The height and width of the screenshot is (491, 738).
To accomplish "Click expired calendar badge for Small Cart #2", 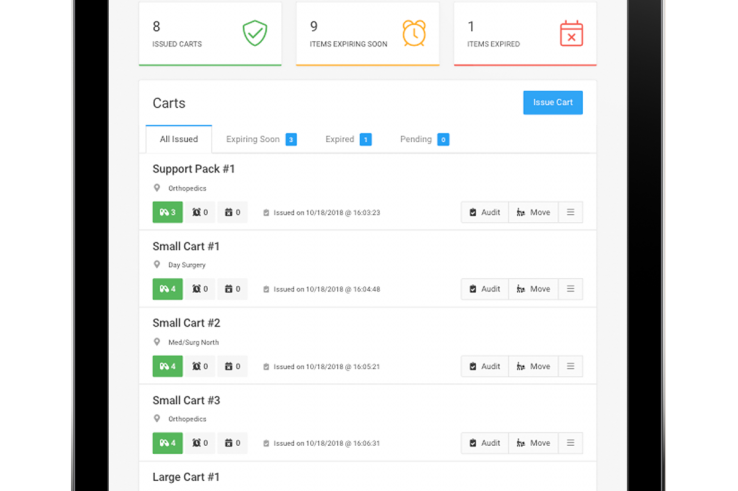I will pyautogui.click(x=233, y=366).
